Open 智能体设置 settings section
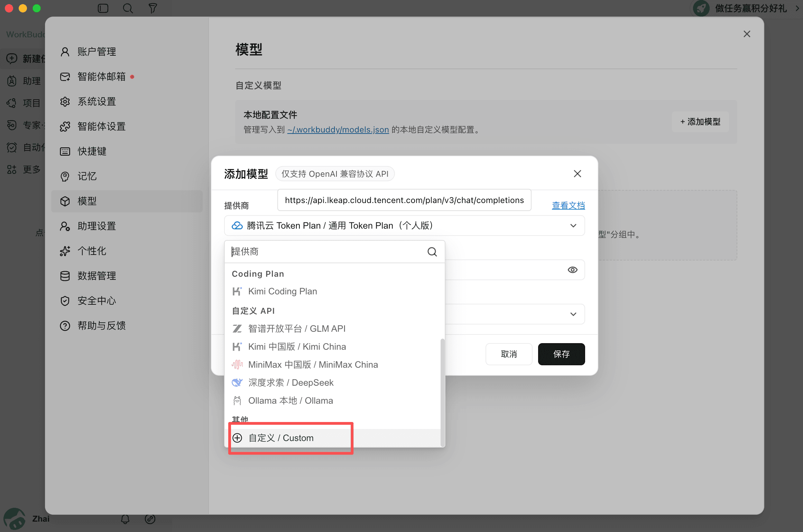 click(127, 127)
